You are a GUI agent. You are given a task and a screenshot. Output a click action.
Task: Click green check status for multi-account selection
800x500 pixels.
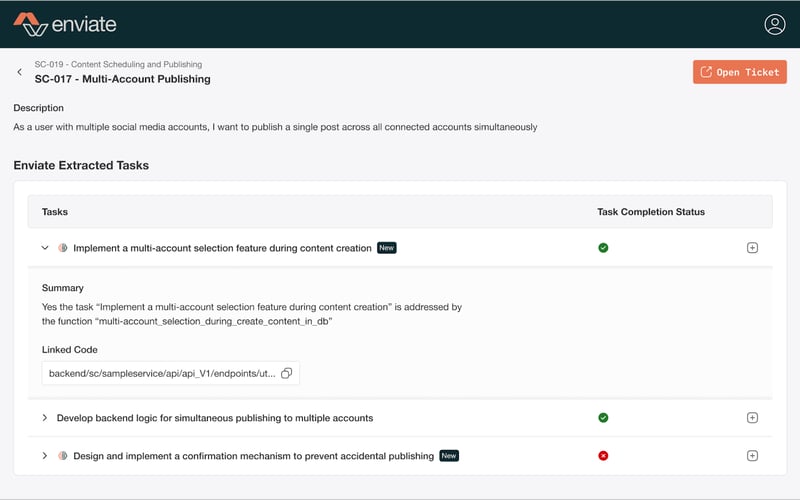click(603, 248)
